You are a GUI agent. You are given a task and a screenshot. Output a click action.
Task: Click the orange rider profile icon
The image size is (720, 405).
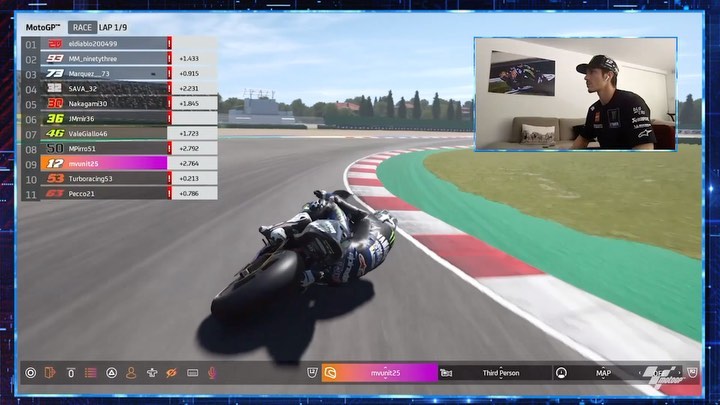coord(131,372)
